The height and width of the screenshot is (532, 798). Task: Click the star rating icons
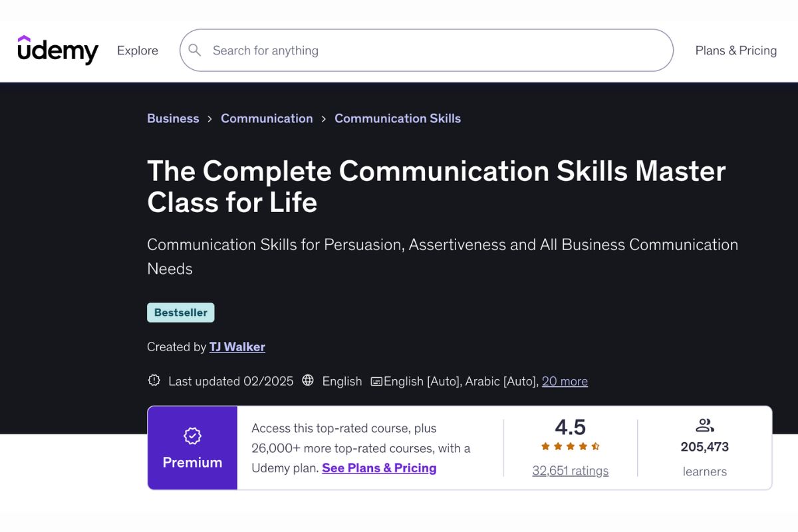(x=570, y=446)
